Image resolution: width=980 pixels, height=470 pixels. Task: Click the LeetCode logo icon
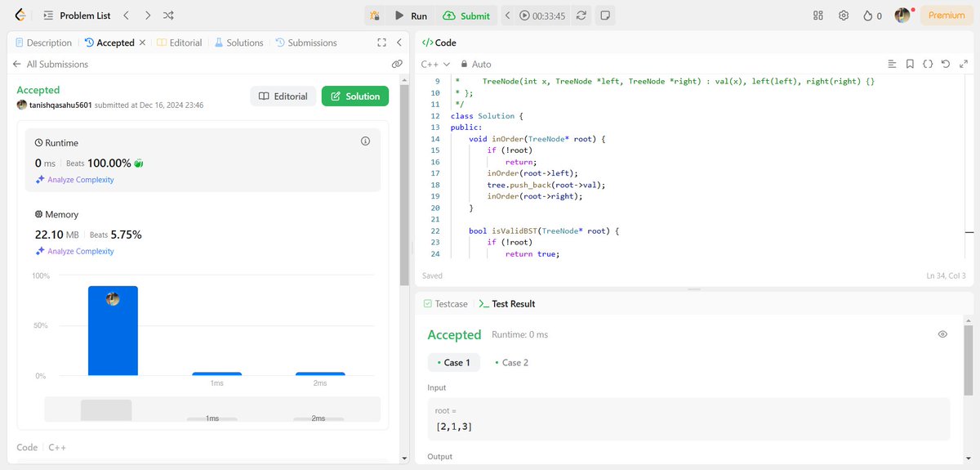coord(20,16)
